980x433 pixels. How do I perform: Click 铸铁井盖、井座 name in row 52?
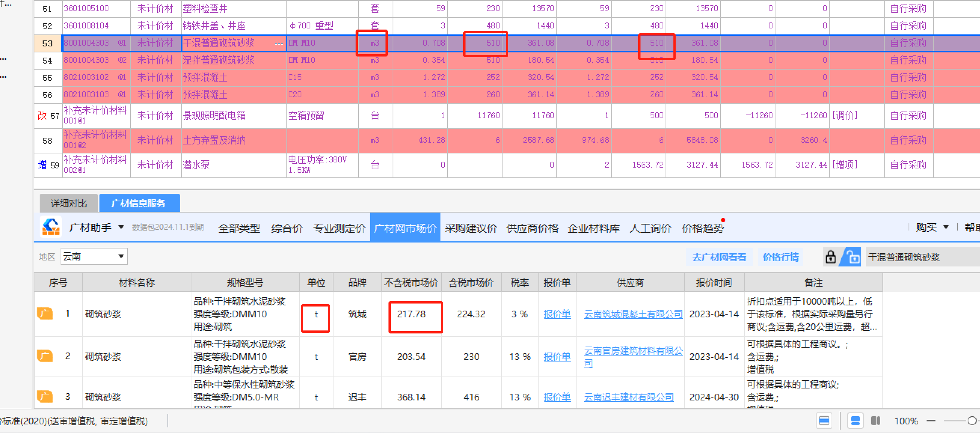click(x=214, y=25)
